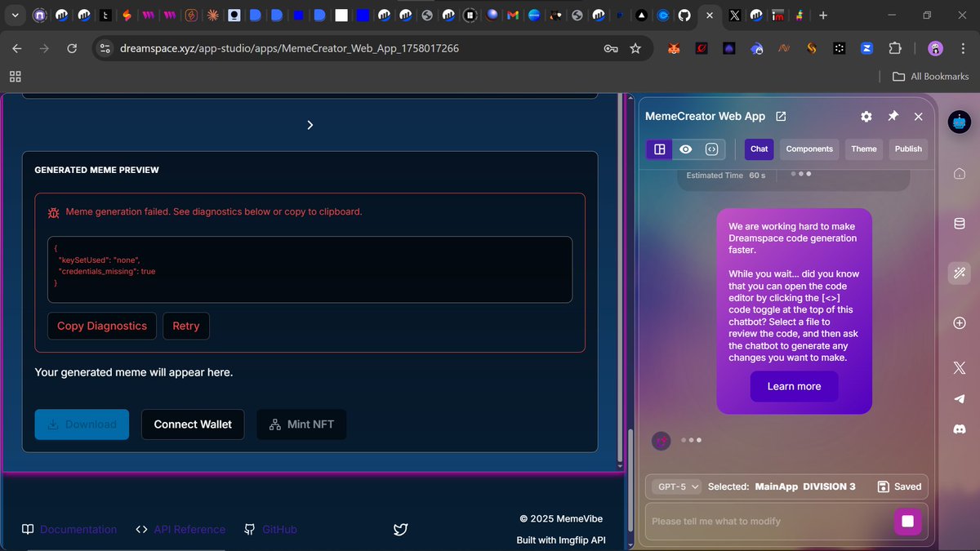
Task: Open the robot avatar in sidebar
Action: 959,123
